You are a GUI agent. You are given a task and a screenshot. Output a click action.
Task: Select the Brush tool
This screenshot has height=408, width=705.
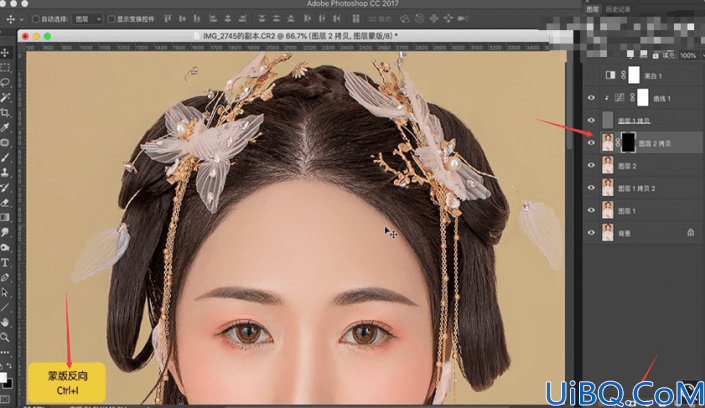tap(5, 157)
